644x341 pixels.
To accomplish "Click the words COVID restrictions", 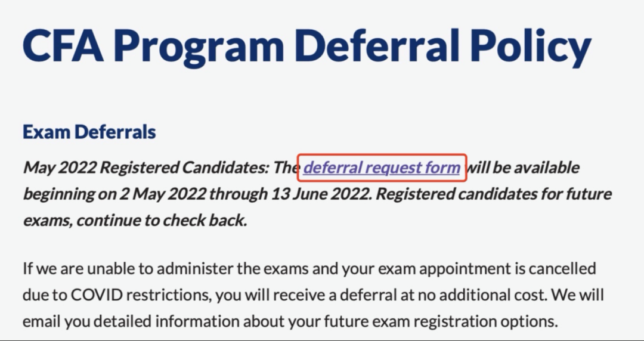I will [x=139, y=294].
